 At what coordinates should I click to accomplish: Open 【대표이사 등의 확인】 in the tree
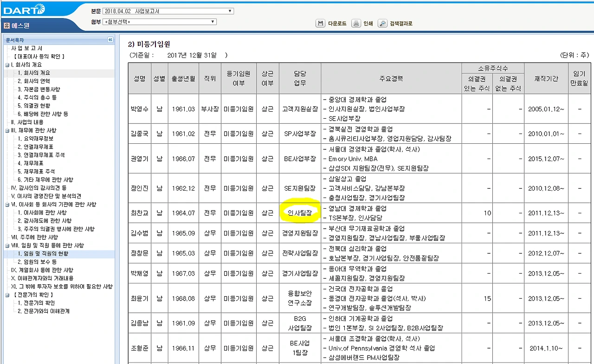39,57
